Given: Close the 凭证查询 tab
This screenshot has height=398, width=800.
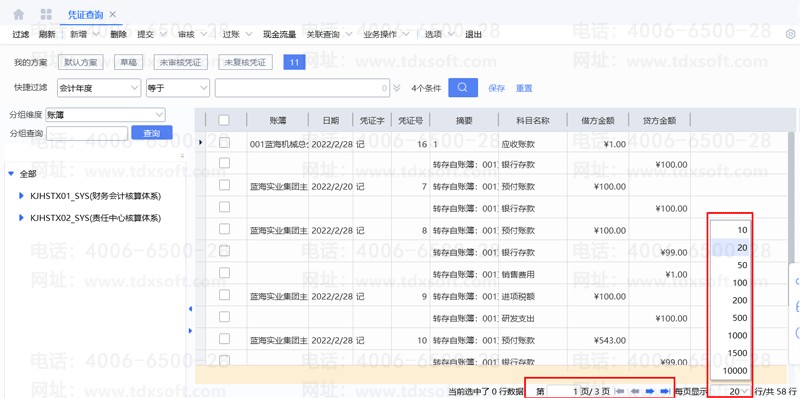Looking at the screenshot, I should pyautogui.click(x=113, y=14).
